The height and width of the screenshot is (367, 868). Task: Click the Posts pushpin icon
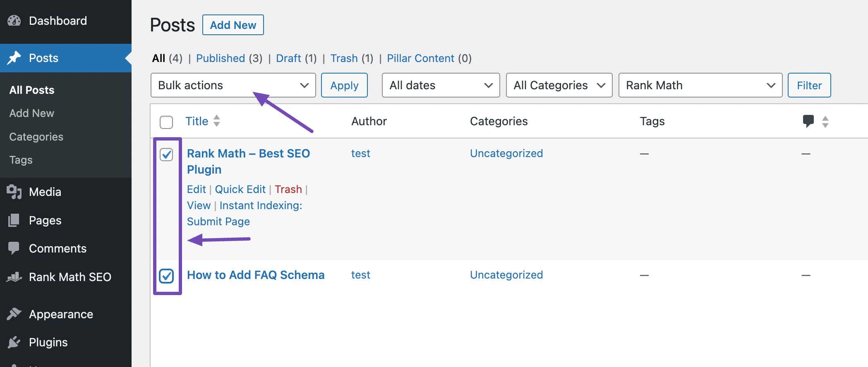(14, 58)
